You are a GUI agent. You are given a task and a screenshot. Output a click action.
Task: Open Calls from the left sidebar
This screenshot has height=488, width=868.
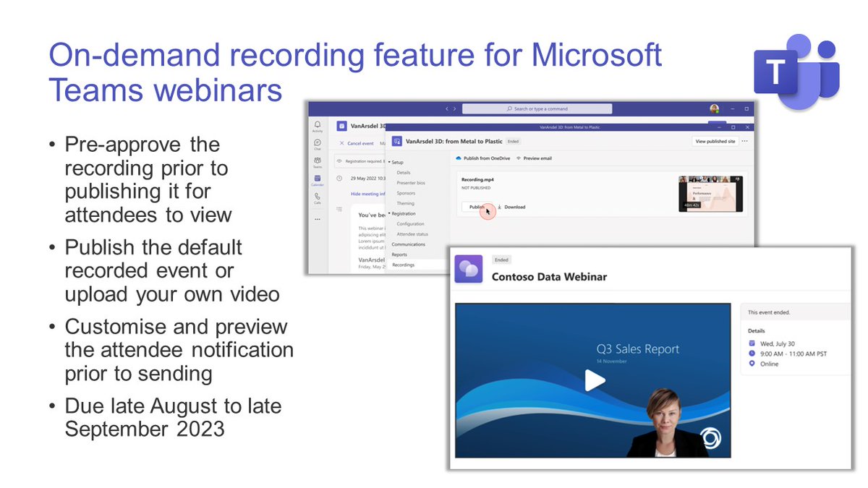click(318, 197)
